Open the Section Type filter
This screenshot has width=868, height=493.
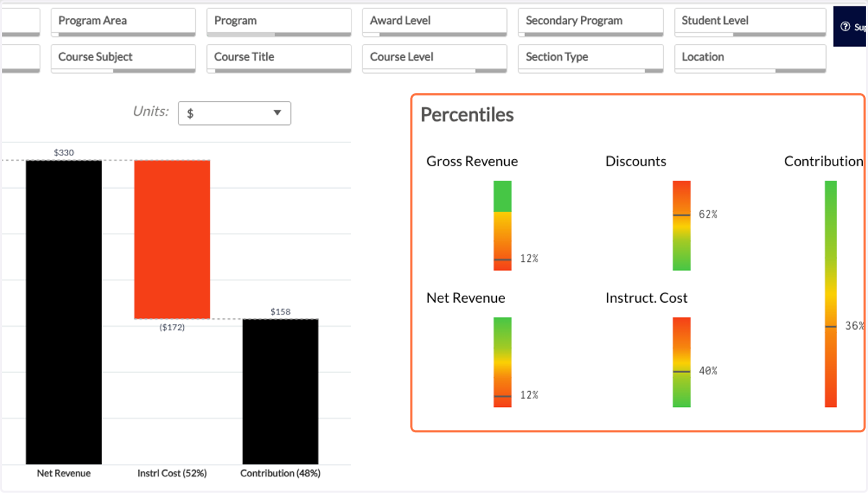[x=591, y=58]
